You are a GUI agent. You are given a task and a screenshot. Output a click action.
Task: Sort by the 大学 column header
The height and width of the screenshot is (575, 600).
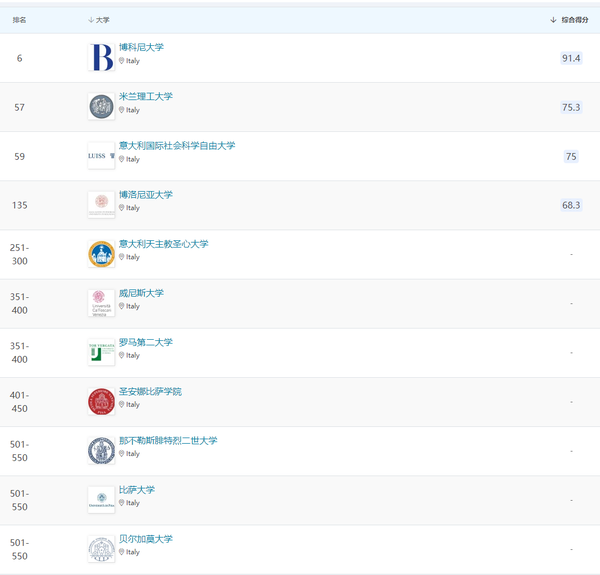tap(99, 20)
